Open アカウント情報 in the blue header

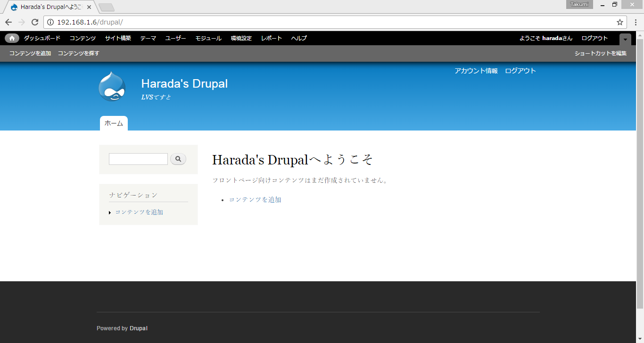(476, 71)
